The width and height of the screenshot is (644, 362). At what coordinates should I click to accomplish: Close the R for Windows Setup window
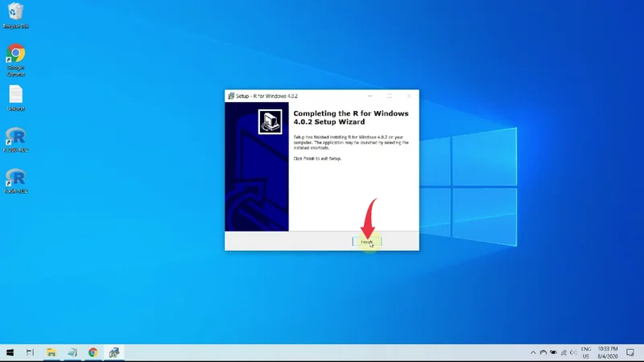(x=409, y=96)
